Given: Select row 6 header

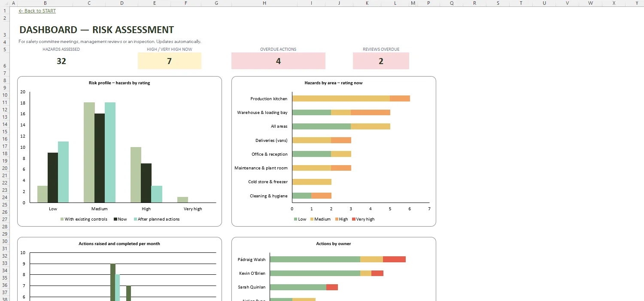Looking at the screenshot, I should [x=4, y=61].
